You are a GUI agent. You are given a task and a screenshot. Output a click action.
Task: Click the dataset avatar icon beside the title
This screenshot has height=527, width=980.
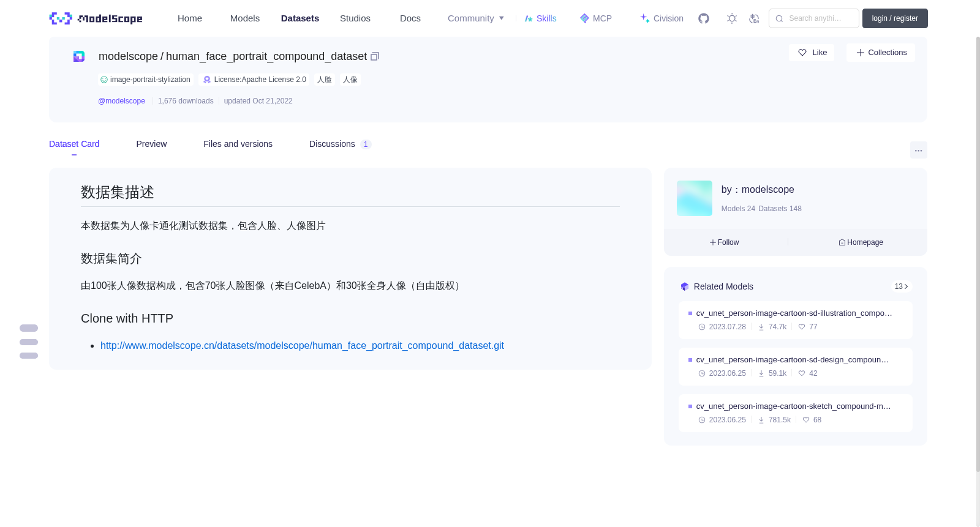(79, 56)
